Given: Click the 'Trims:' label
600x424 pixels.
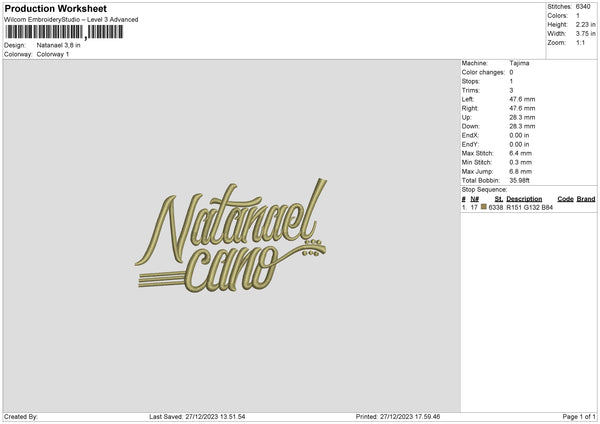Looking at the screenshot, I should click(x=471, y=90).
